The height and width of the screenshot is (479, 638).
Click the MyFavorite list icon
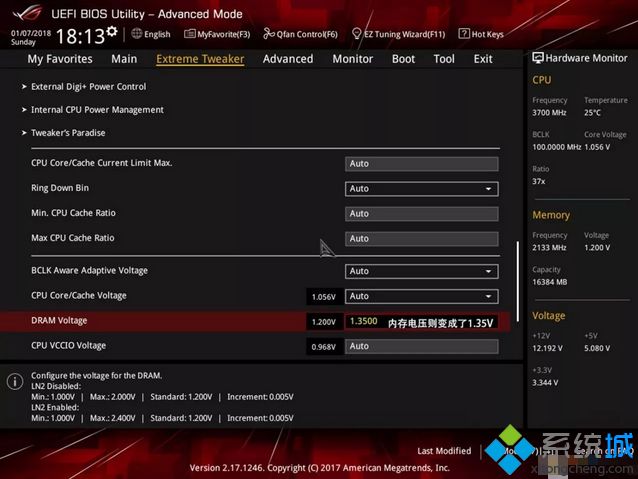coord(190,34)
